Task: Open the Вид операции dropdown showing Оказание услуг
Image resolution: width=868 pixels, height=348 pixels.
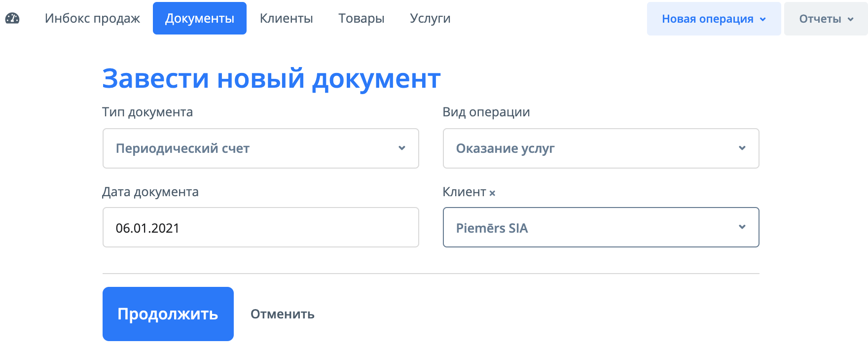Action: [x=601, y=148]
